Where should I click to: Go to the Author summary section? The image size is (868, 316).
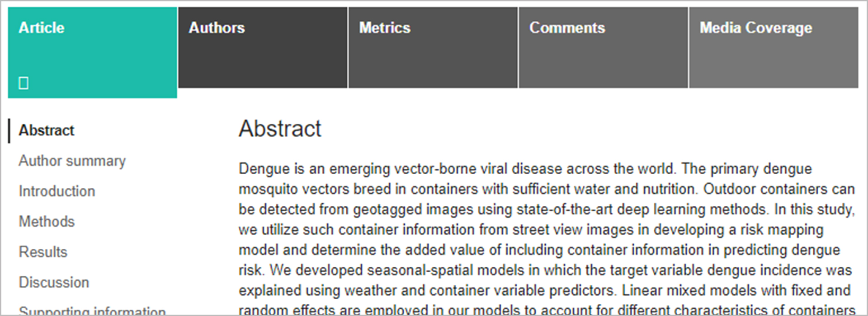pyautogui.click(x=72, y=161)
